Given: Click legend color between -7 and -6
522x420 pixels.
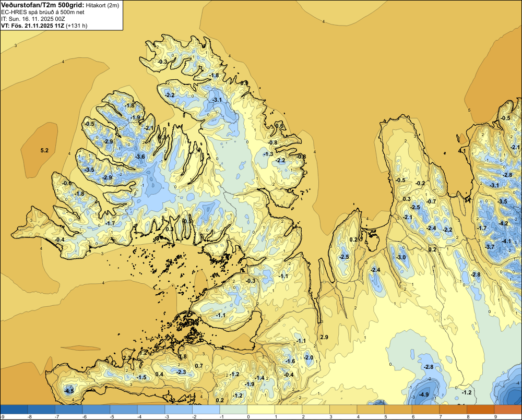Looking at the screenshot, I should (x=68, y=409).
